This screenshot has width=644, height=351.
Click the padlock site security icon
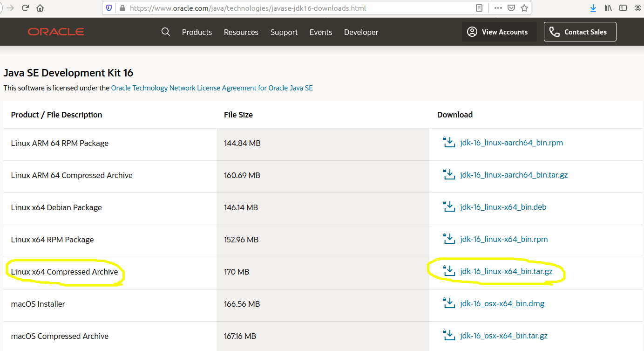point(122,8)
